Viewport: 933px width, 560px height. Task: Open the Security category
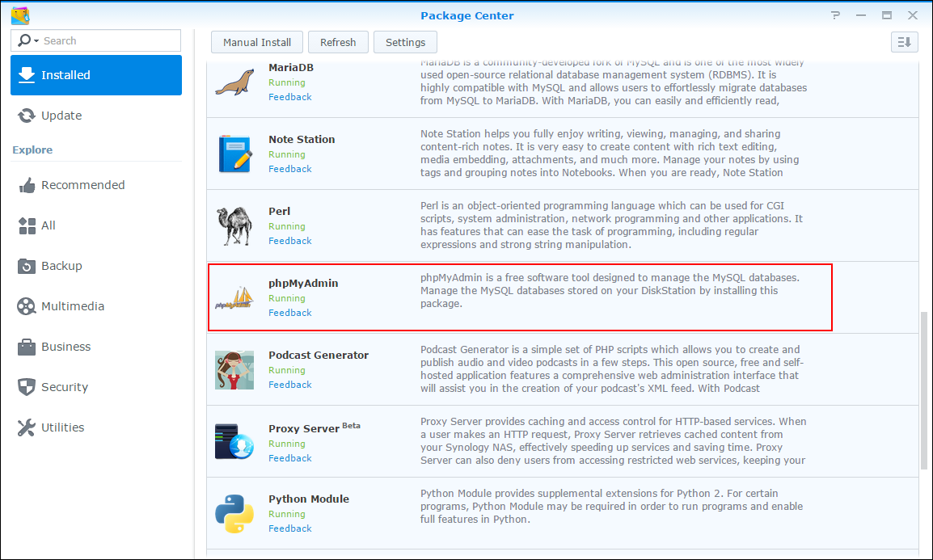[96, 387]
